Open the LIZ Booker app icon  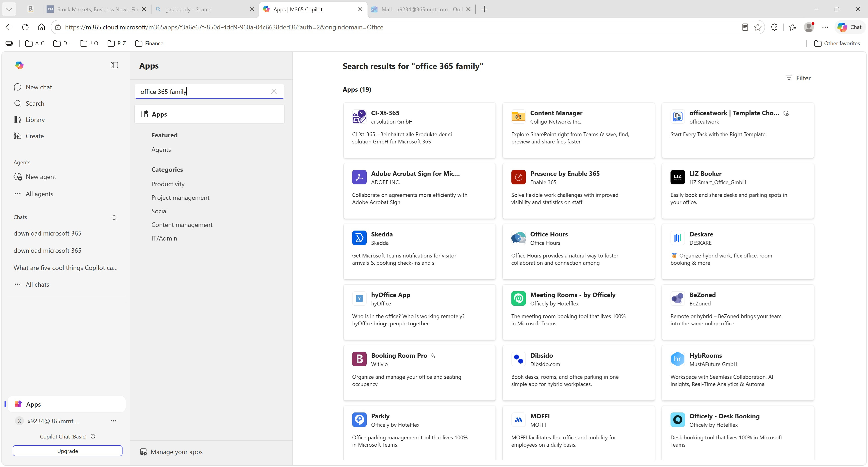click(678, 177)
